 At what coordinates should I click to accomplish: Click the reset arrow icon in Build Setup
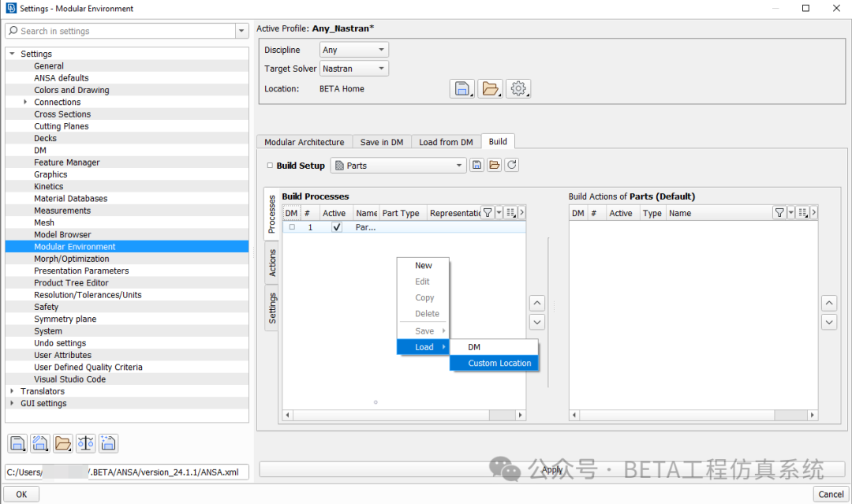511,165
